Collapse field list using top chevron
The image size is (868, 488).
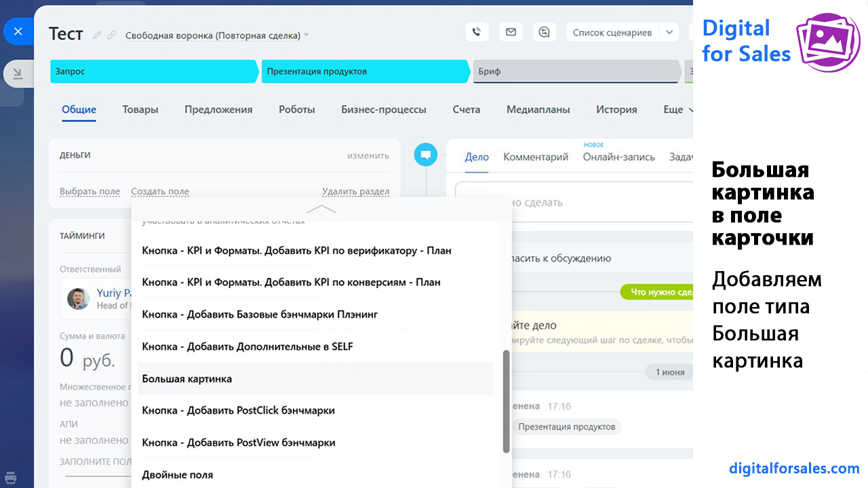(321, 209)
